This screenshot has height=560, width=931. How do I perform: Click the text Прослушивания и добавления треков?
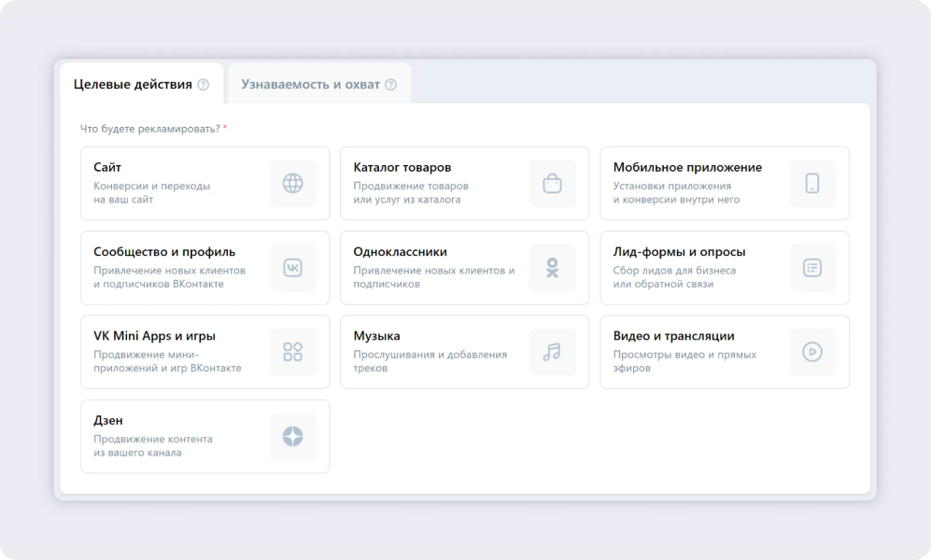click(430, 360)
